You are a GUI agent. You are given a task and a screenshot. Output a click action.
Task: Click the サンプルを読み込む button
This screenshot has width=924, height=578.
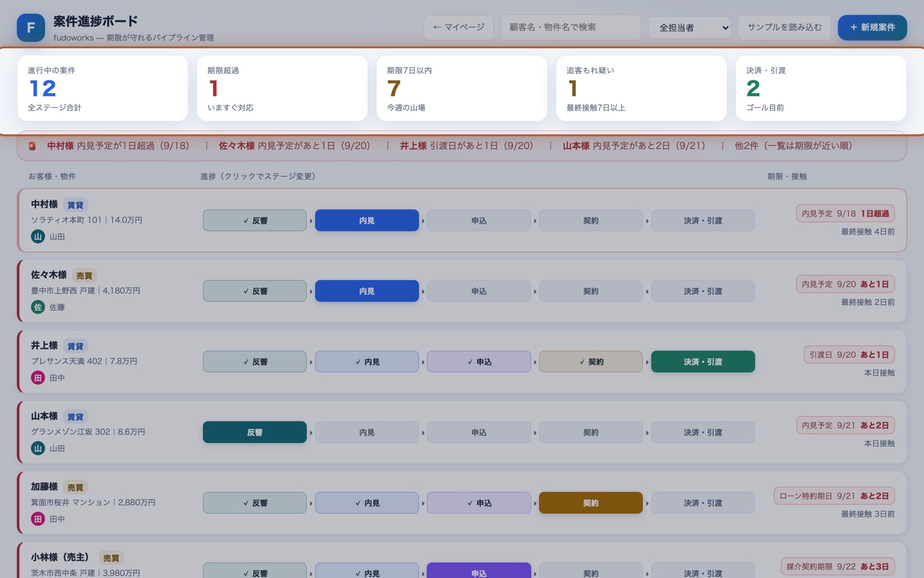(784, 28)
